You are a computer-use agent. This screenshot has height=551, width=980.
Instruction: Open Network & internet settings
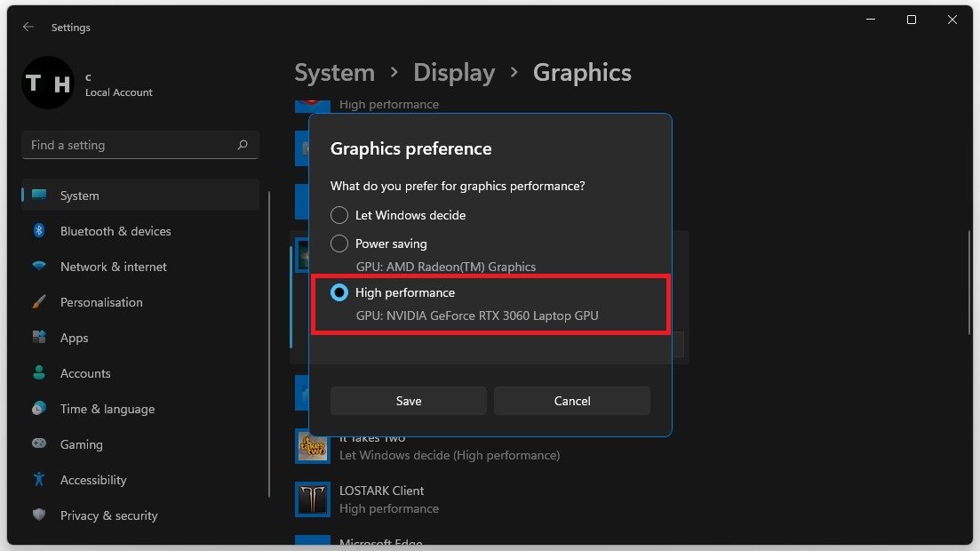[140, 267]
